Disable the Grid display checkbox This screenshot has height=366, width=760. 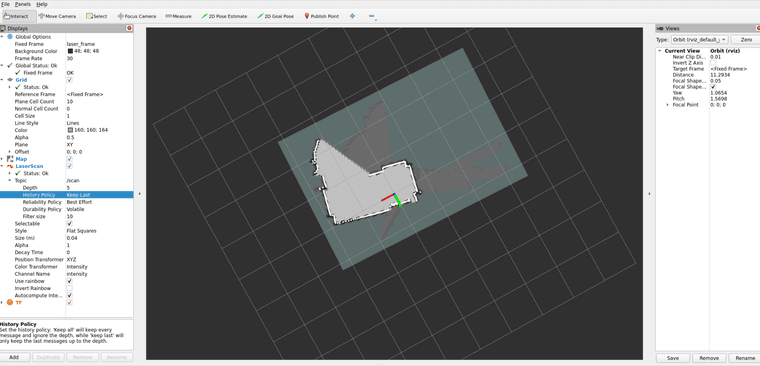[x=70, y=80]
